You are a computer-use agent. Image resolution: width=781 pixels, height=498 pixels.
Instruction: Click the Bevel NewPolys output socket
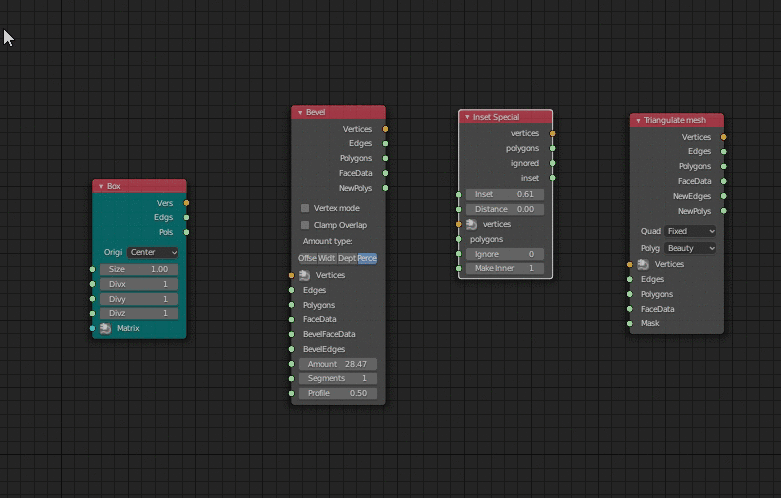click(x=386, y=188)
